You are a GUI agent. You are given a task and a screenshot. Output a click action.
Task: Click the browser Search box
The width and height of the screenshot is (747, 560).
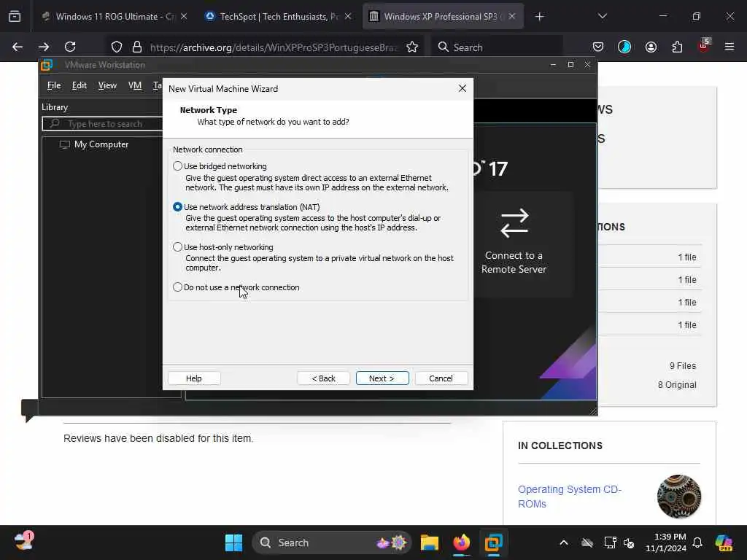(498, 47)
